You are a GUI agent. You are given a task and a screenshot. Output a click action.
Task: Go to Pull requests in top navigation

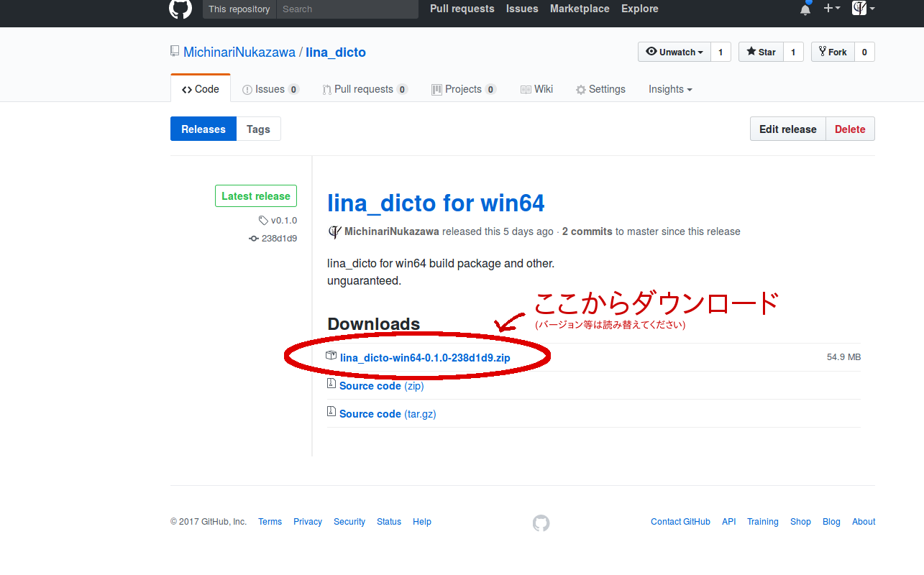point(462,9)
